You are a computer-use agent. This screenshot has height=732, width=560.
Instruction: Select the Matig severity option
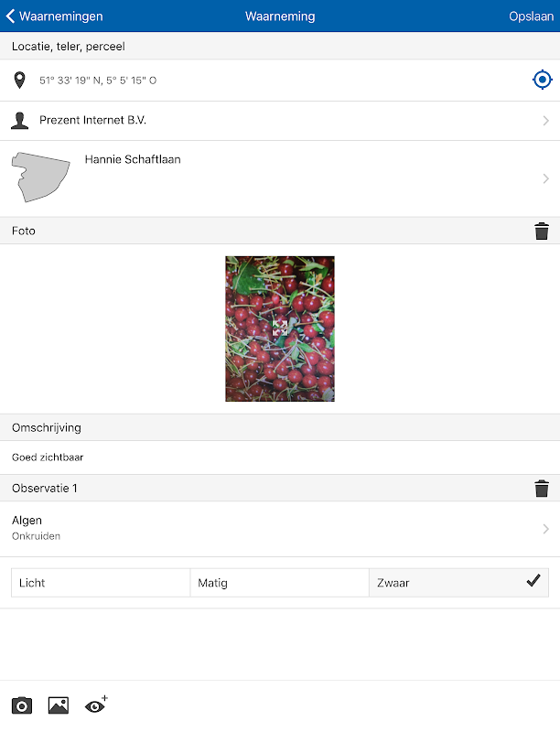click(x=279, y=583)
